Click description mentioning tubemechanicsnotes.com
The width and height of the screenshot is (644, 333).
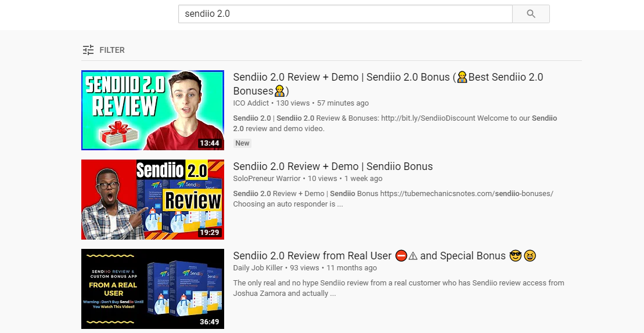pyautogui.click(x=394, y=198)
